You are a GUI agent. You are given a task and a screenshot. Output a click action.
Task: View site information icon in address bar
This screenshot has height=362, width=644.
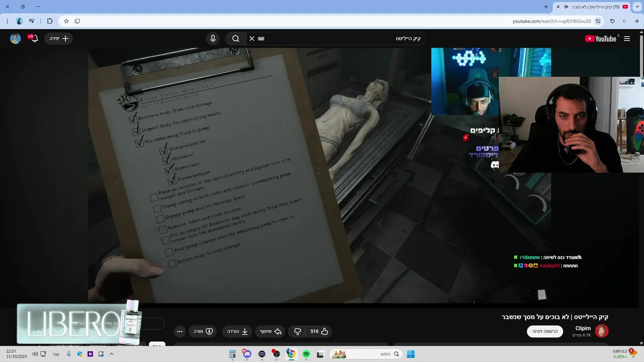point(598,21)
